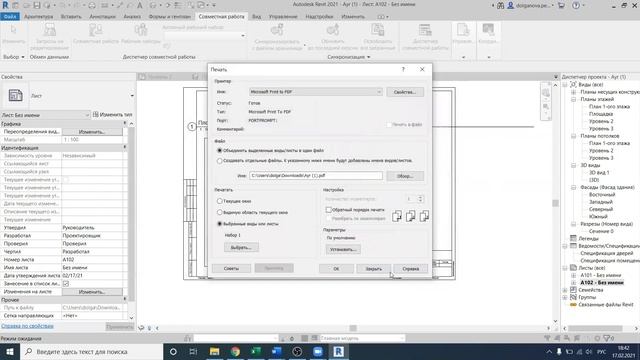
Task: Open Windows Start menu
Action: [x=10, y=351]
